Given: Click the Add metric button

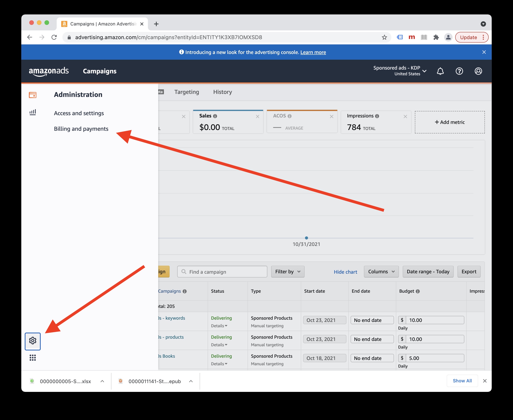Looking at the screenshot, I should 449,122.
